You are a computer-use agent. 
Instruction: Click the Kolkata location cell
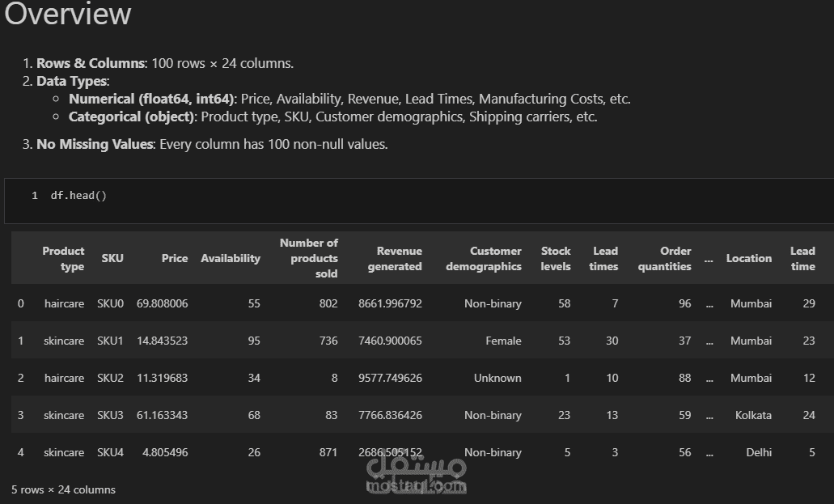[753, 415]
